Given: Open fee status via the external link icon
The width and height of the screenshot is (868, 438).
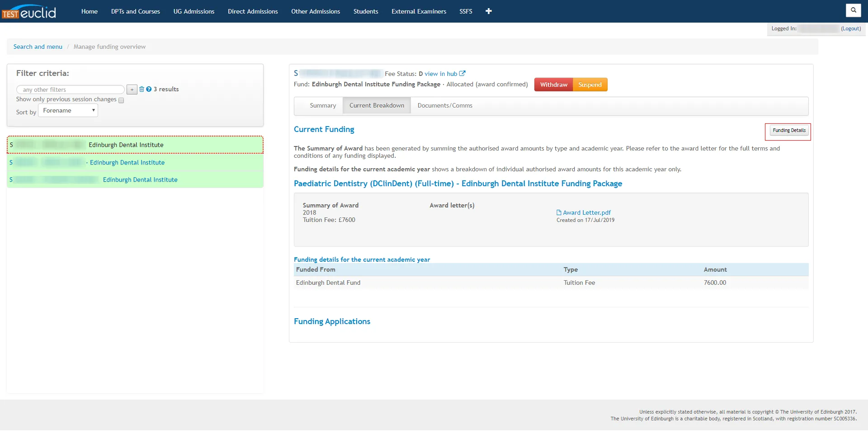Looking at the screenshot, I should tap(462, 73).
